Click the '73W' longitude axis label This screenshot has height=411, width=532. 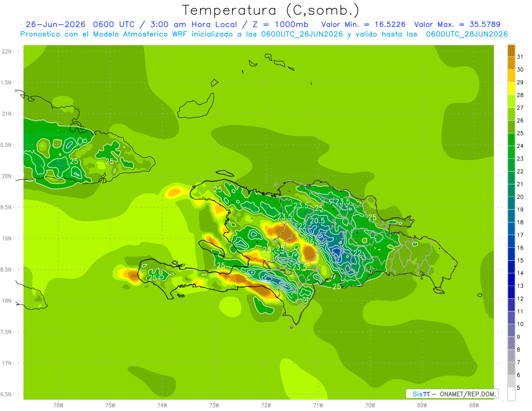214,405
